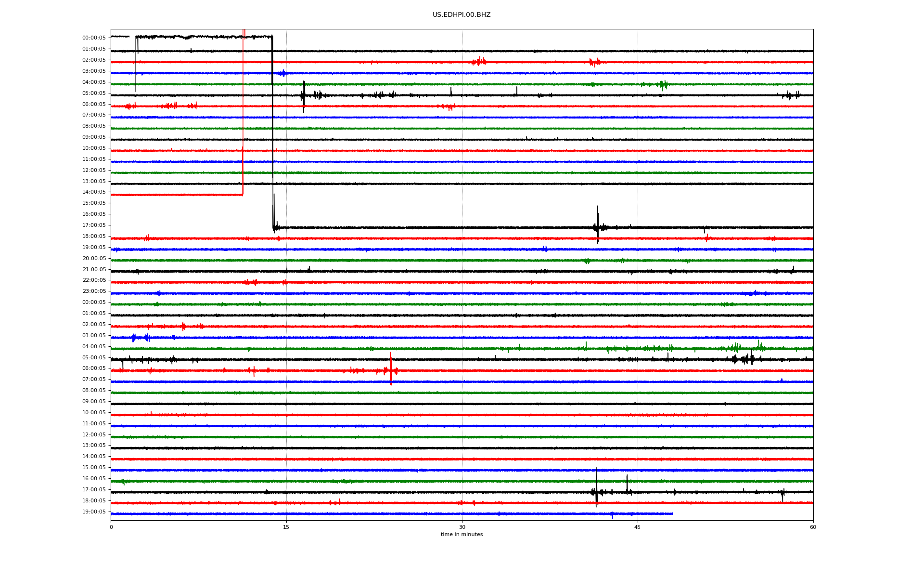
Task: Click the 16:00:05 label beside the green trace
Action: 94,478
